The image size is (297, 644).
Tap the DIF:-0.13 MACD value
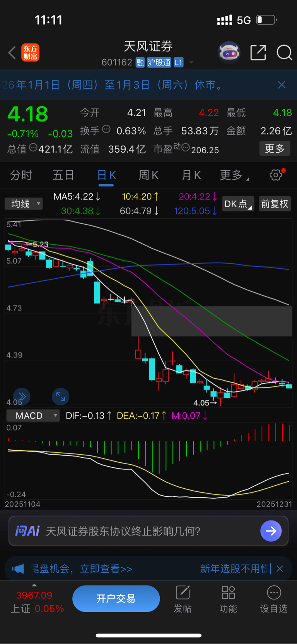89,416
